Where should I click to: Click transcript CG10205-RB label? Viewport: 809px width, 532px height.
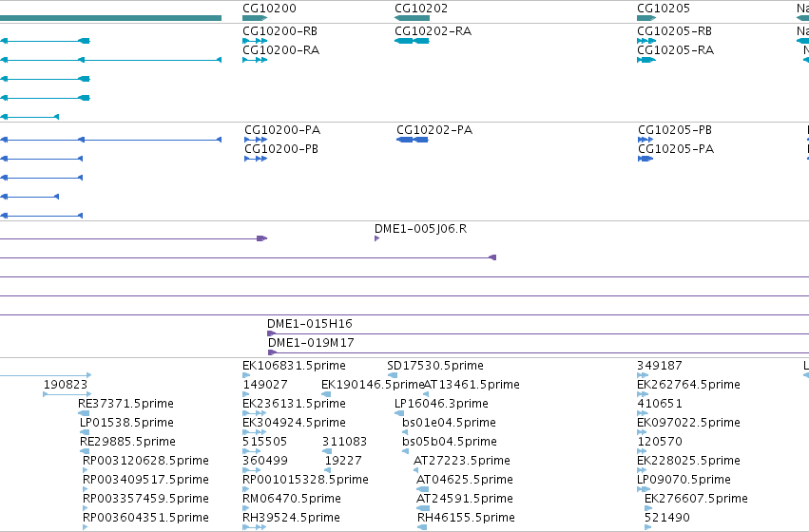674,31
